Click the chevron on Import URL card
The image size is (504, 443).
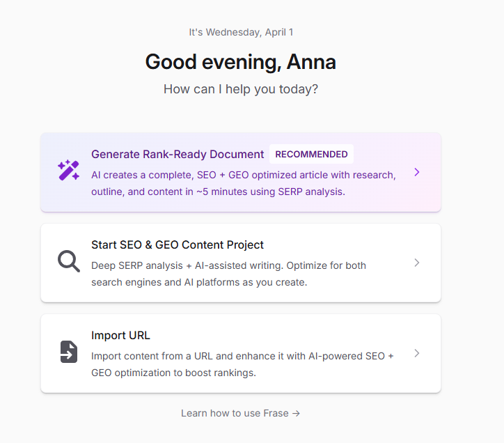point(416,353)
